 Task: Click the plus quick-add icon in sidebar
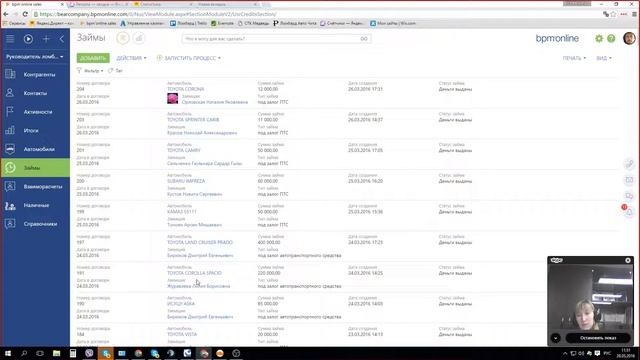pos(46,39)
